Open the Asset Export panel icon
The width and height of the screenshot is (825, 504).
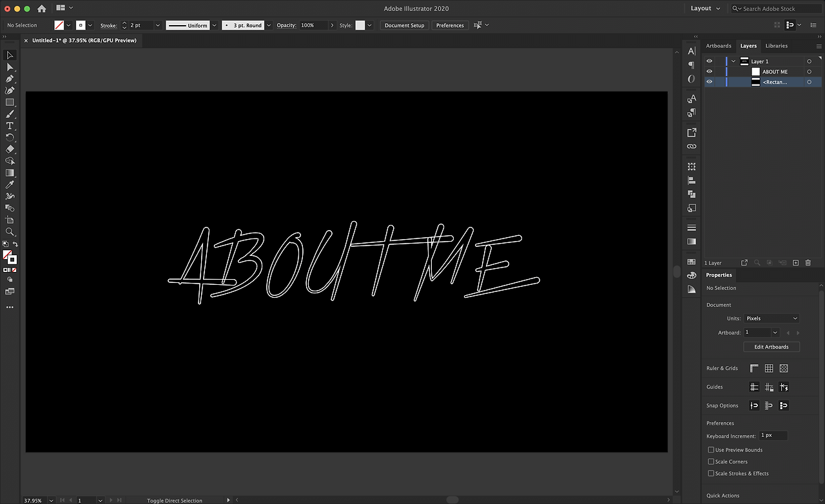click(x=692, y=132)
